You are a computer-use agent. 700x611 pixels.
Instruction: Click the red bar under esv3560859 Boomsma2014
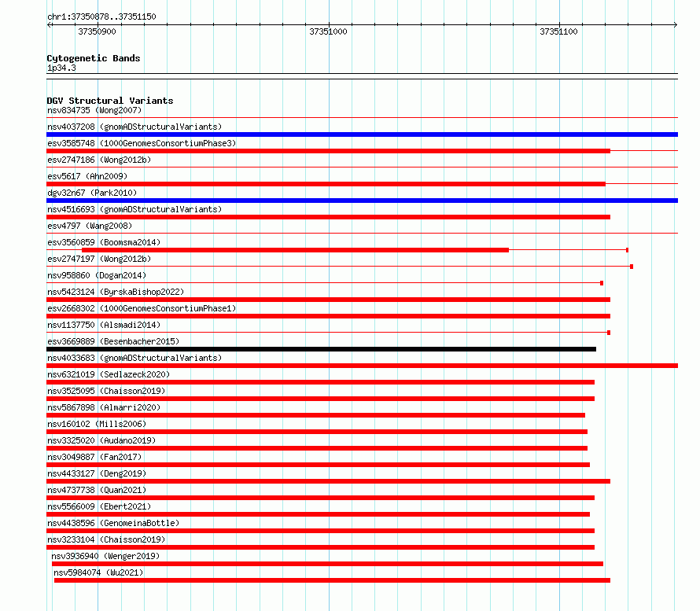(x=295, y=250)
